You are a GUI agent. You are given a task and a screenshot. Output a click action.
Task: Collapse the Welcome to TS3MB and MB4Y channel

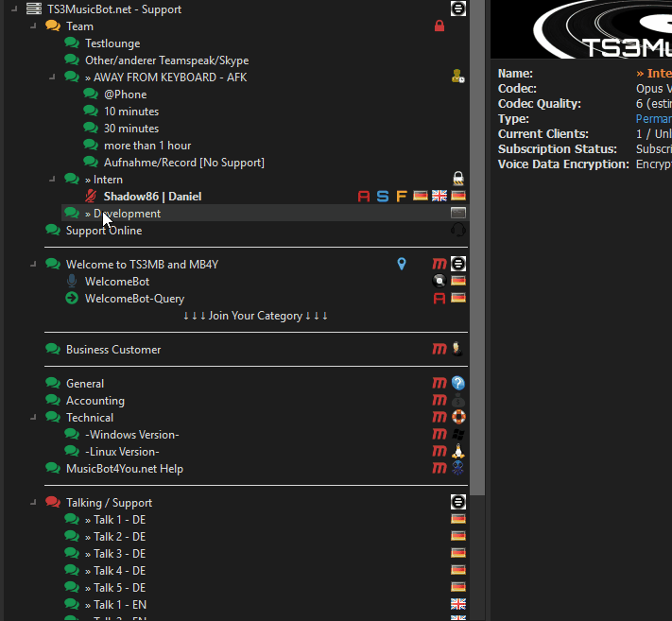click(33, 264)
